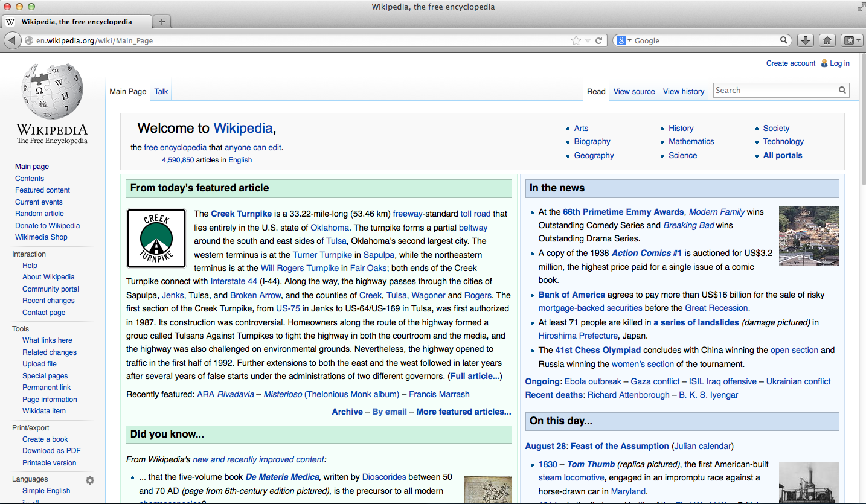The height and width of the screenshot is (504, 866).
Task: Open the bookmarks menu toolbar button
Action: pyautogui.click(x=852, y=40)
